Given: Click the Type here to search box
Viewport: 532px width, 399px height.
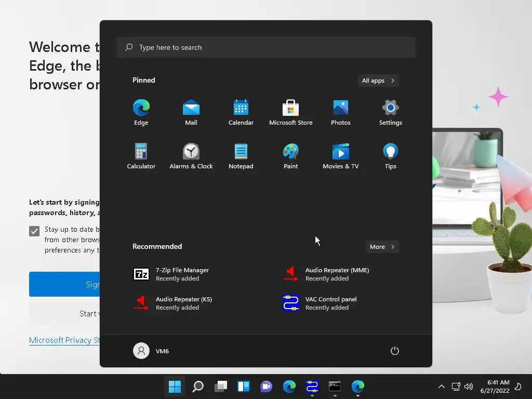Looking at the screenshot, I should click(266, 47).
